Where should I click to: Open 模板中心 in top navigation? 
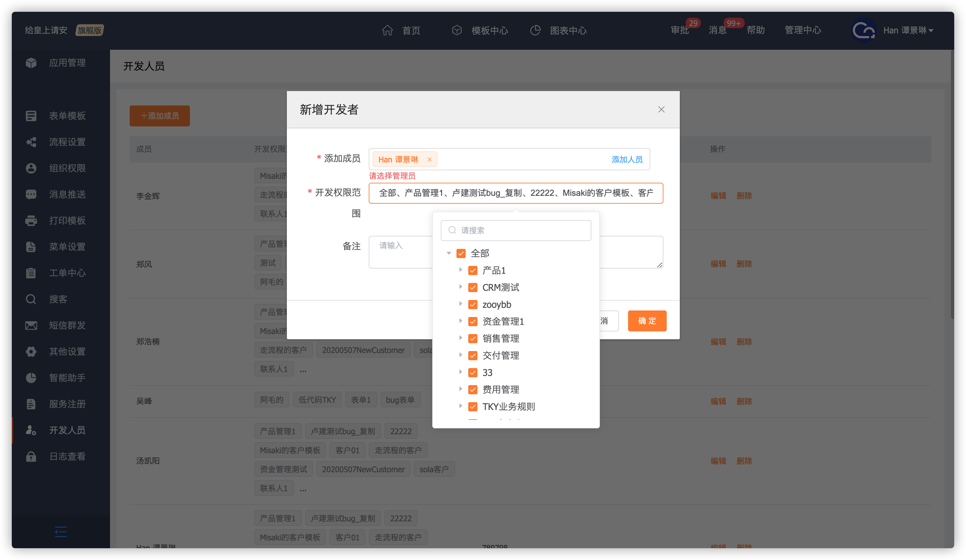[x=489, y=30]
